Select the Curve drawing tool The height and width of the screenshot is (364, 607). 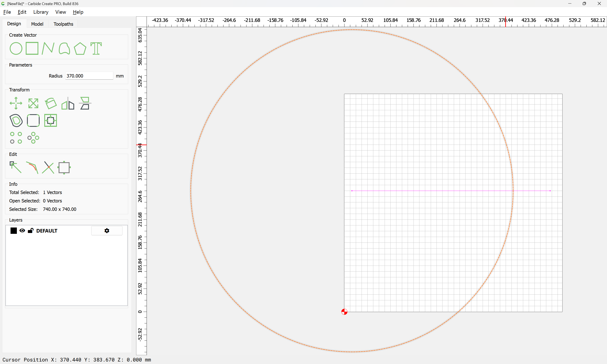coord(64,48)
